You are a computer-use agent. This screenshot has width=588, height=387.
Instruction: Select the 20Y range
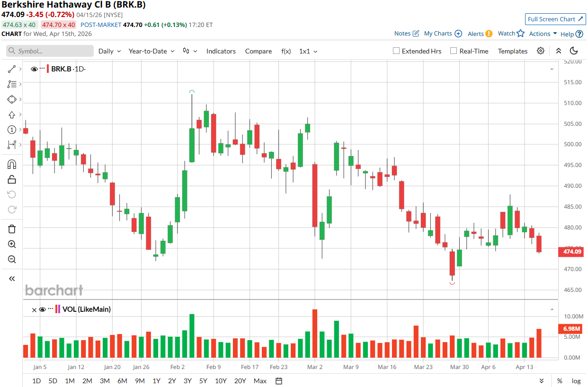(240, 381)
